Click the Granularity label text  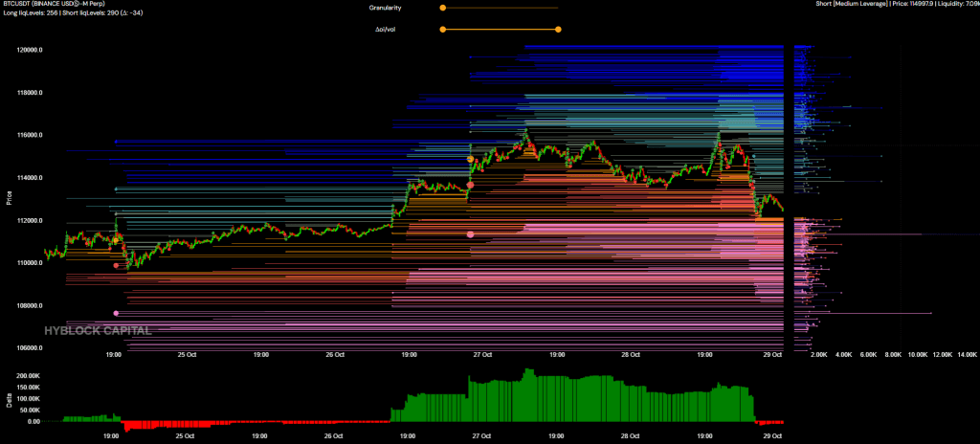pos(387,8)
